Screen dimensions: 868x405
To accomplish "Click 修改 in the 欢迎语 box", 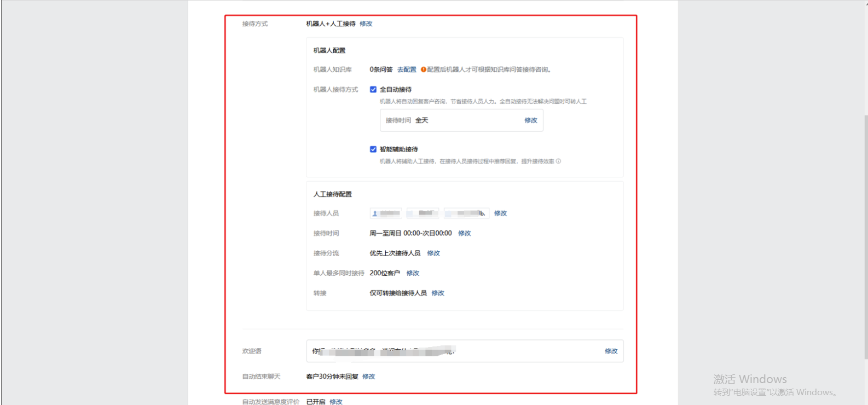I will click(x=611, y=351).
